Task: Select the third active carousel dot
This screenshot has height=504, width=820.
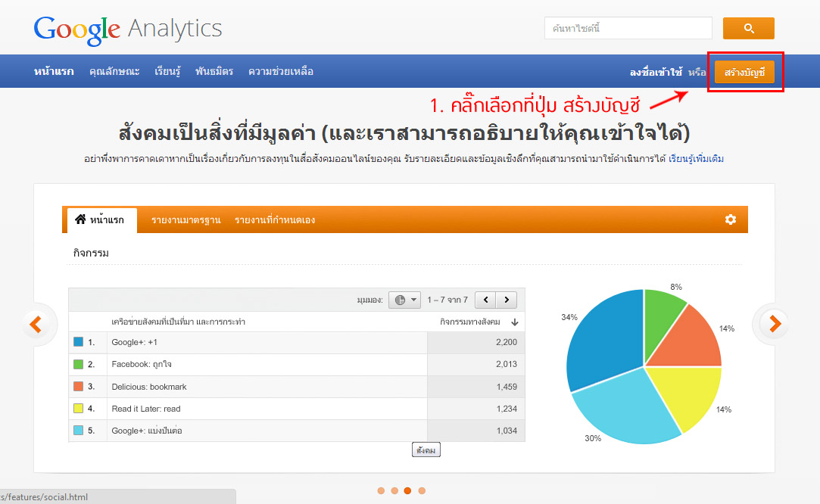Action: [407, 490]
